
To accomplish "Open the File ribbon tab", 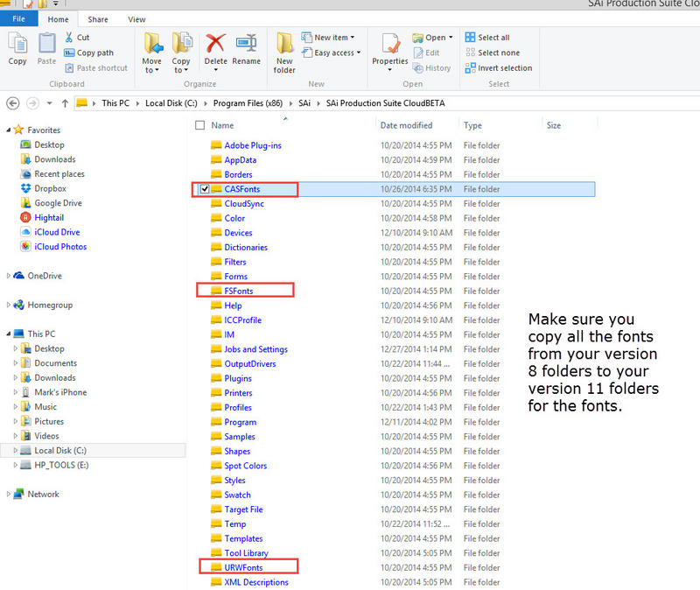I will [x=18, y=18].
